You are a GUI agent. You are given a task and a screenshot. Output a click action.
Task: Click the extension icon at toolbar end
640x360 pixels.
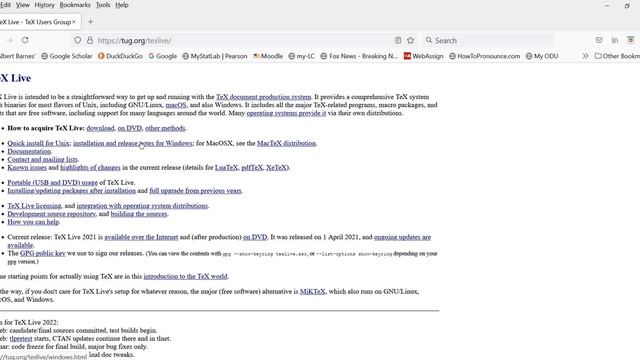point(631,40)
